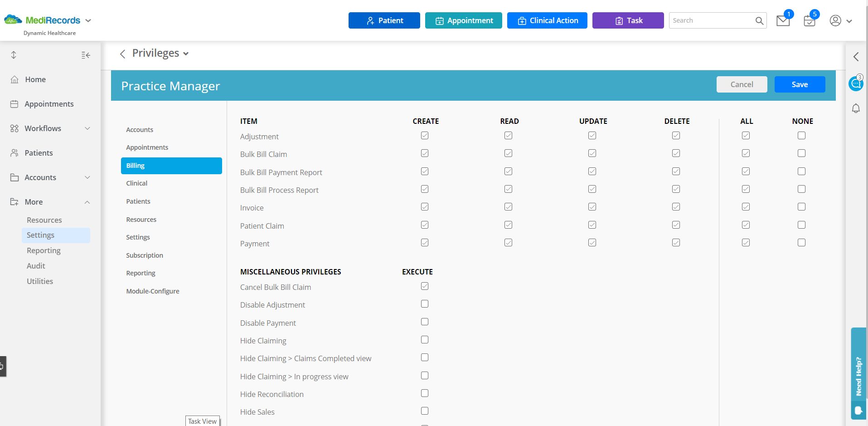Image resolution: width=868 pixels, height=426 pixels.
Task: Uncheck CREATE for Invoice row
Action: (x=425, y=207)
